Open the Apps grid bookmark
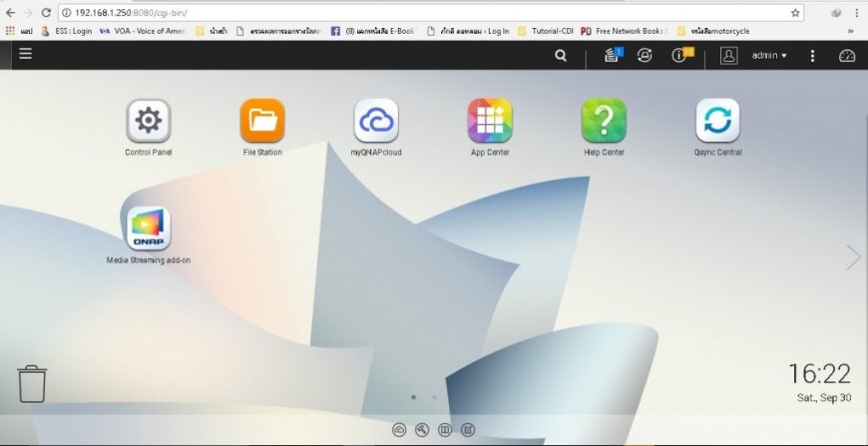868x446 pixels. click(18, 32)
